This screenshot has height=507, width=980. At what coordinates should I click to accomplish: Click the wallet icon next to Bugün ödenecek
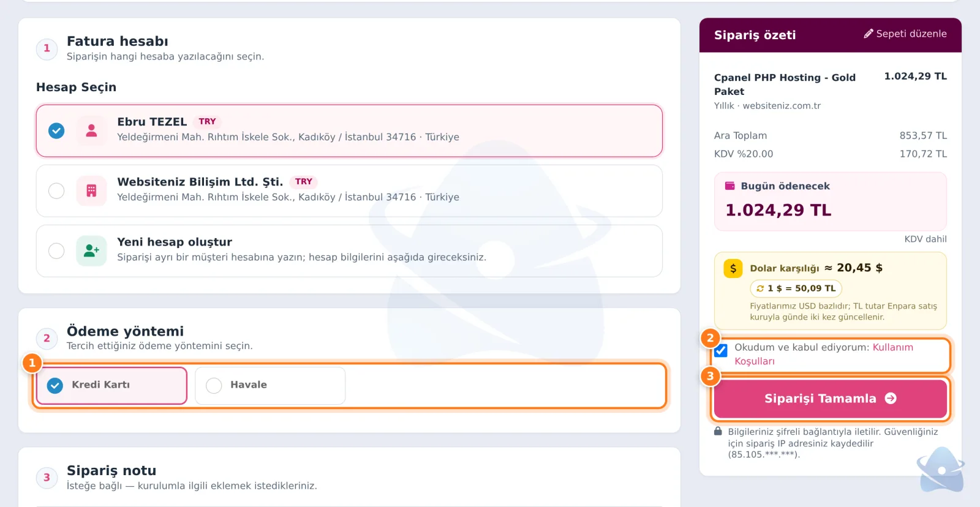[x=730, y=186]
